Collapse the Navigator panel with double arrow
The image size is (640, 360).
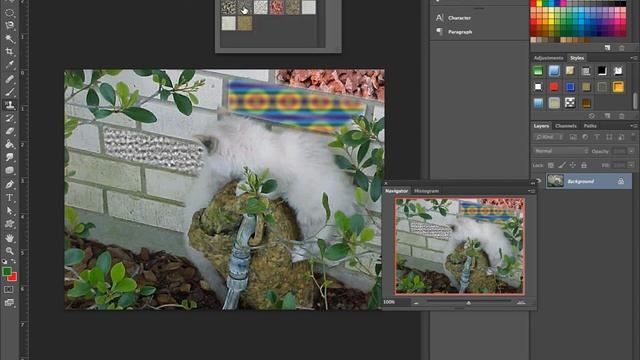532,183
